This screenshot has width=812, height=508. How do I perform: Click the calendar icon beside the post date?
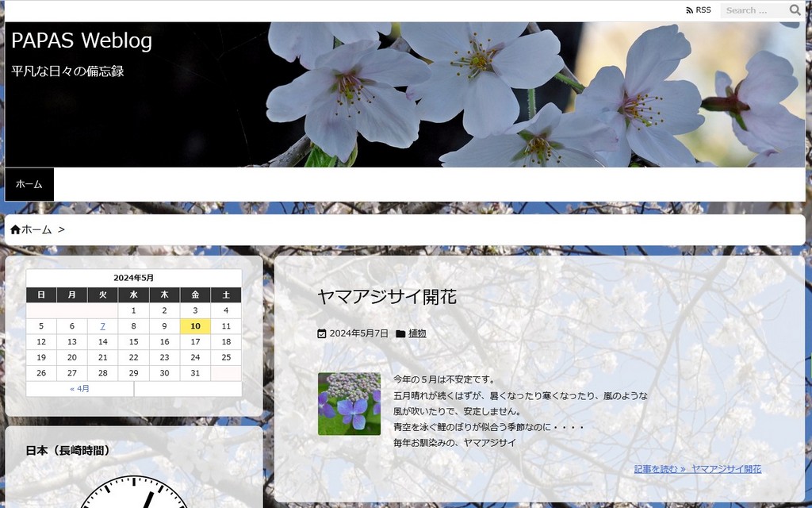coord(321,334)
